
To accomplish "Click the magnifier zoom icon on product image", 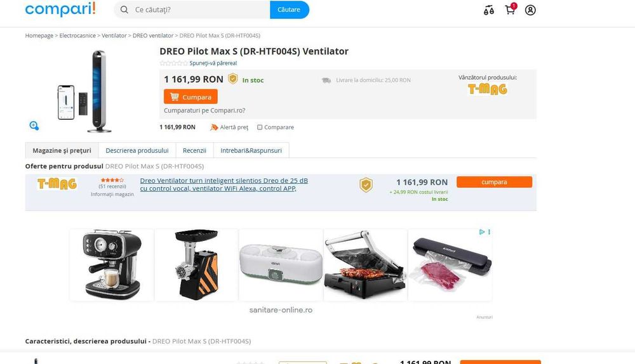I will pyautogui.click(x=34, y=126).
